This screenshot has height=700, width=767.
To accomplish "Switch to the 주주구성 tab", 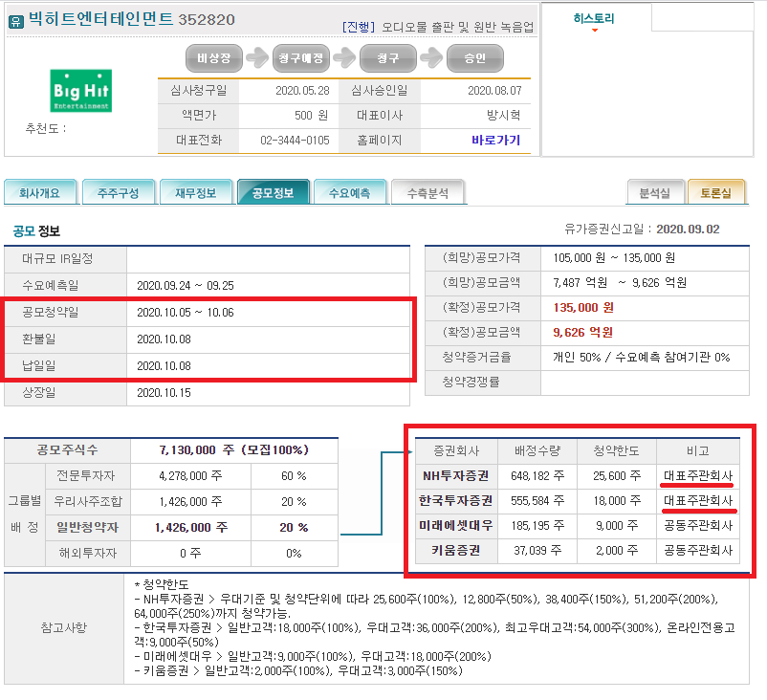I will [118, 192].
